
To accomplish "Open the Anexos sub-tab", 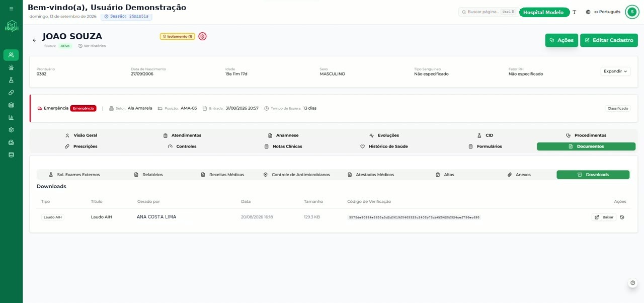I will tap(519, 175).
